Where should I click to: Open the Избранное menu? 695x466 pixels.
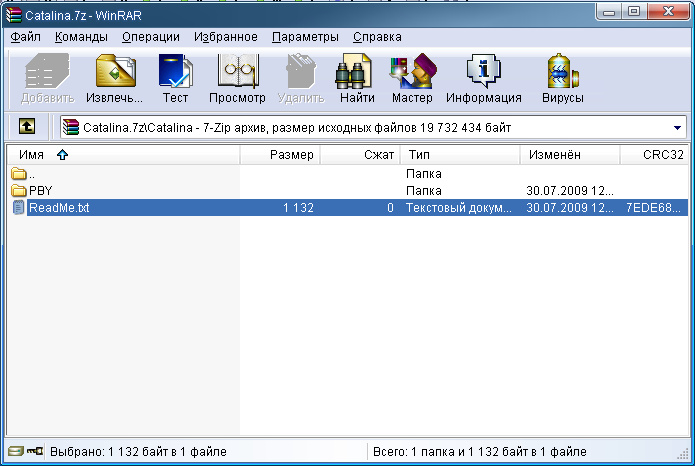tap(226, 37)
